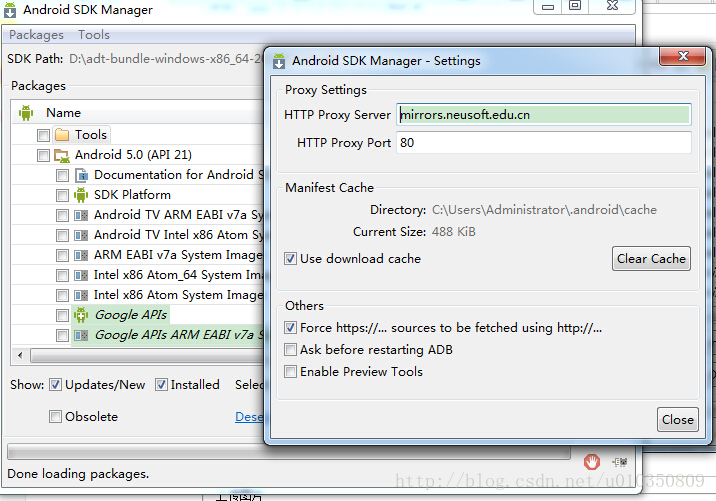The width and height of the screenshot is (716, 501).
Task: Click the Done loading packages status text
Action: pos(78,474)
